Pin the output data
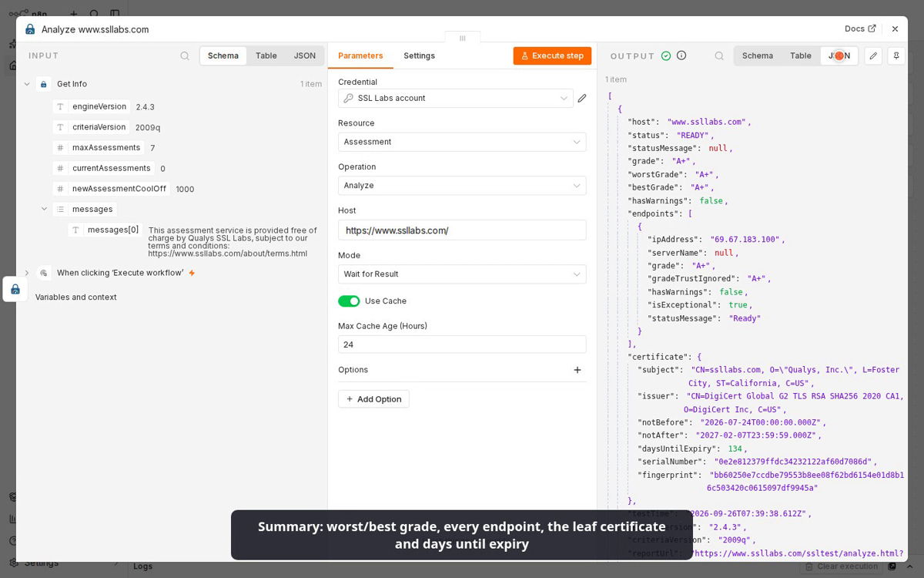924x578 pixels. (x=896, y=55)
